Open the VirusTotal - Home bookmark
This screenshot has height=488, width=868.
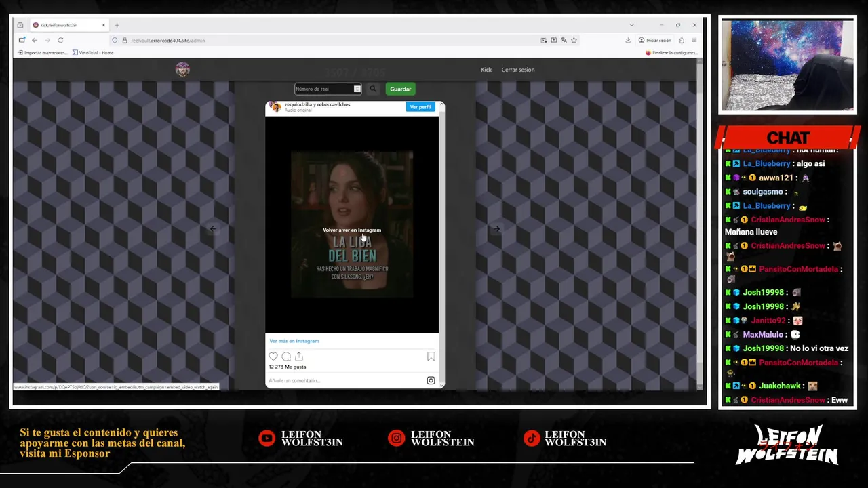coord(93,52)
